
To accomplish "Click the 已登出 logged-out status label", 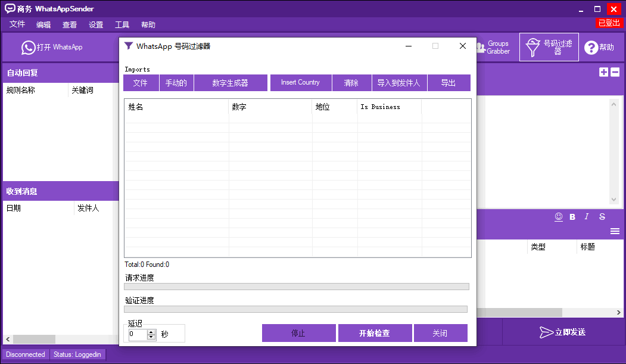I will (609, 23).
